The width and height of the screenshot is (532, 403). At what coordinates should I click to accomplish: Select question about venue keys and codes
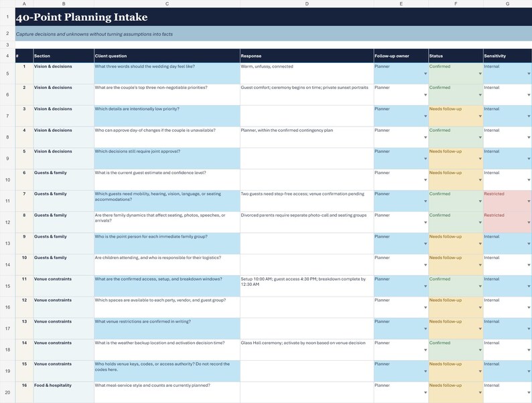[x=167, y=371]
